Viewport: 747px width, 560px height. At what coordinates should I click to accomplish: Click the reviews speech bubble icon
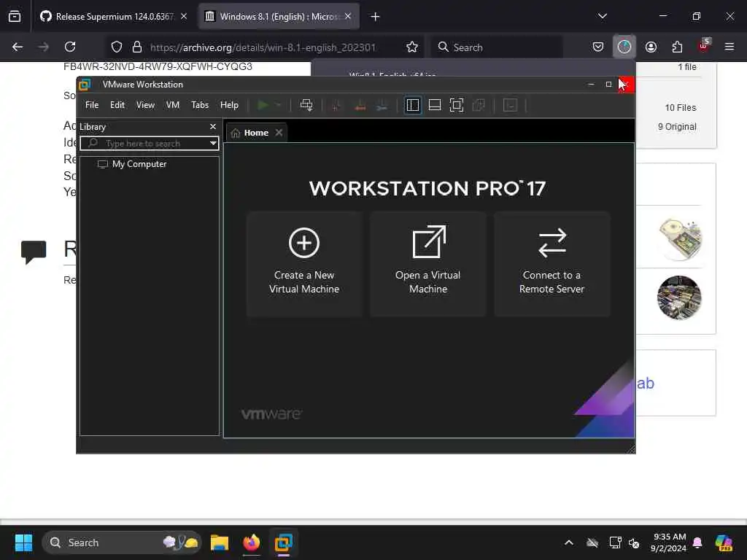coord(34,252)
